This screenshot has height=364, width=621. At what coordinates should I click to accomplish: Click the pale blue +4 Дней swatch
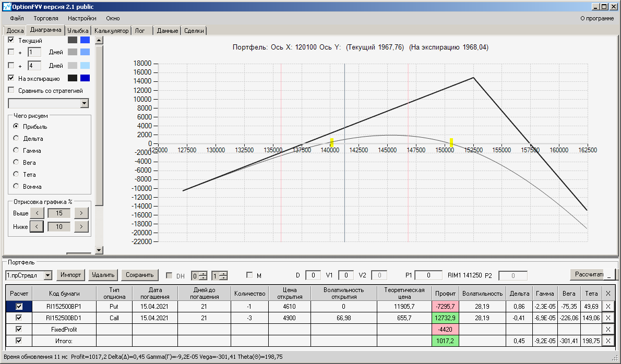(x=85, y=65)
